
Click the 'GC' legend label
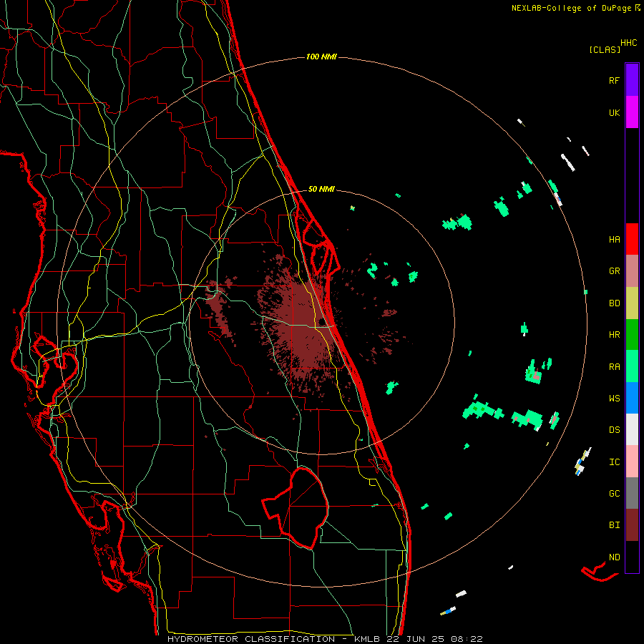click(614, 494)
